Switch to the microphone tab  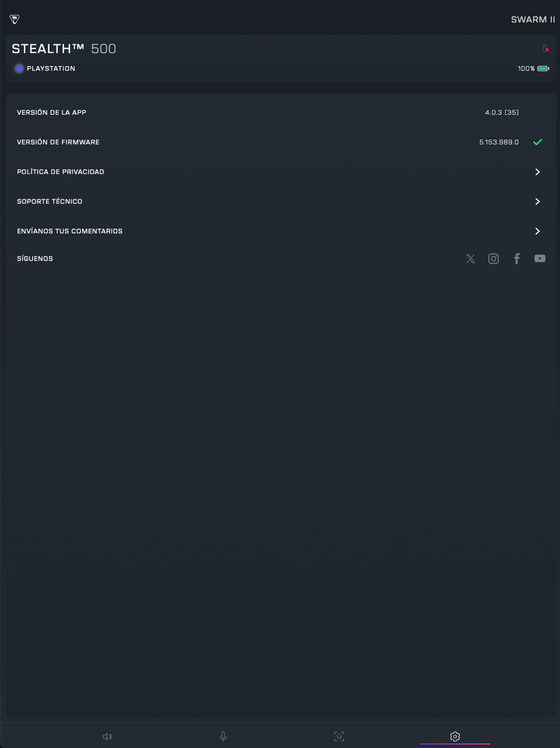click(223, 736)
